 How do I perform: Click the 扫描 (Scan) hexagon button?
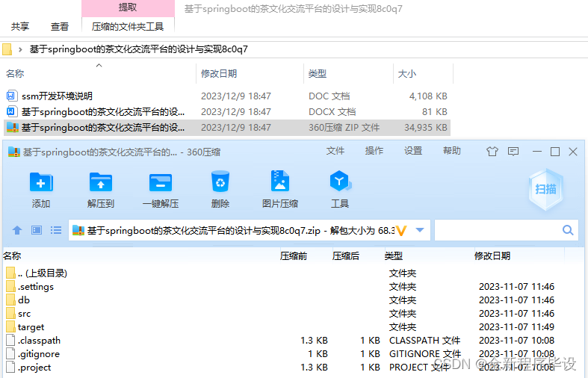point(545,189)
